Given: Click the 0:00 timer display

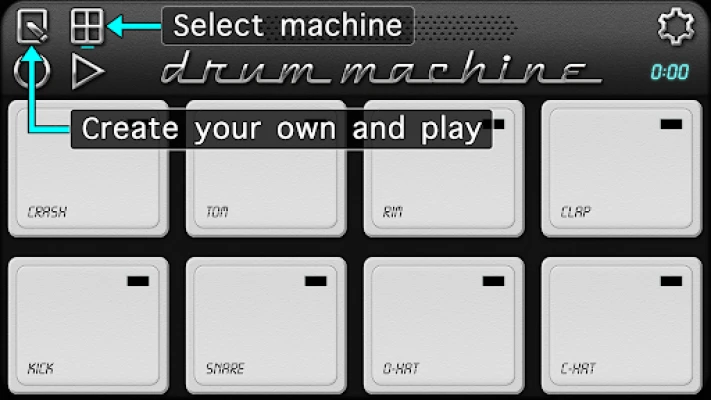Looking at the screenshot, I should point(670,72).
